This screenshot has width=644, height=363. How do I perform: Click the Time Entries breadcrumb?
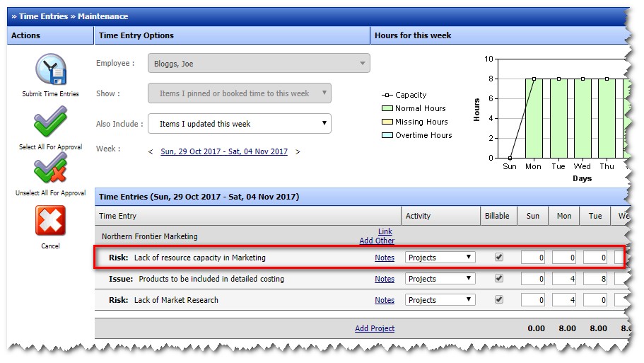tap(43, 16)
